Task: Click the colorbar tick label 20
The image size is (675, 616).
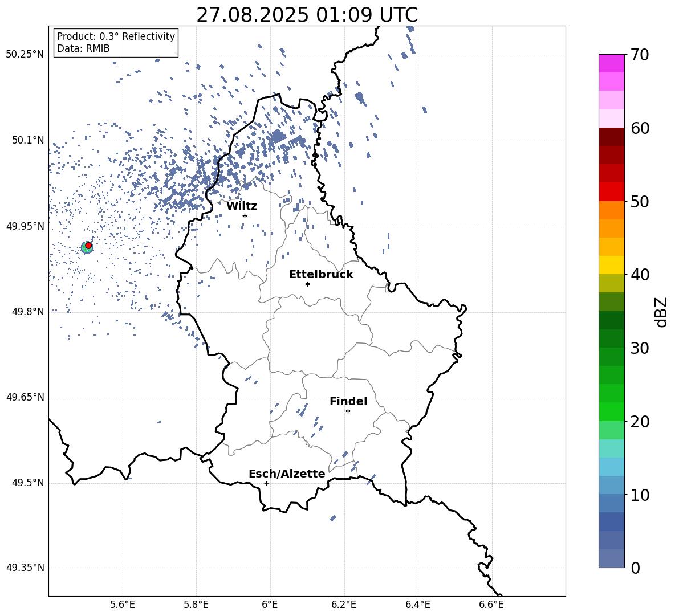Action: [x=640, y=422]
